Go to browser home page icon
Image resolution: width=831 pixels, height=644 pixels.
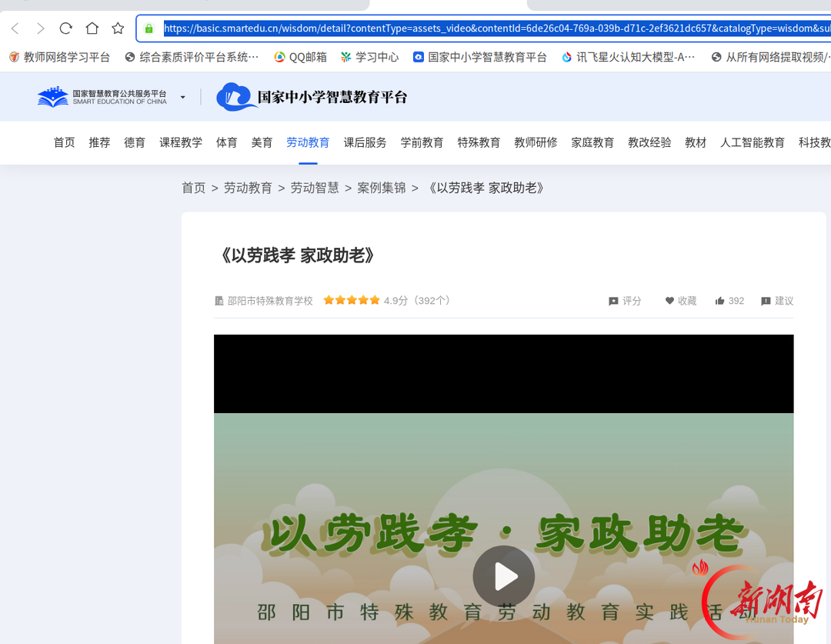point(92,28)
